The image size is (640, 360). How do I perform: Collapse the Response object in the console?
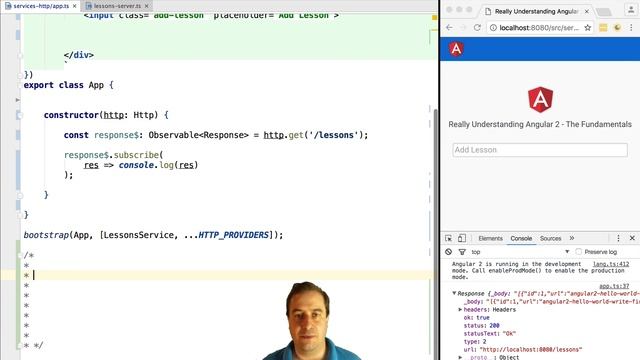(x=454, y=293)
